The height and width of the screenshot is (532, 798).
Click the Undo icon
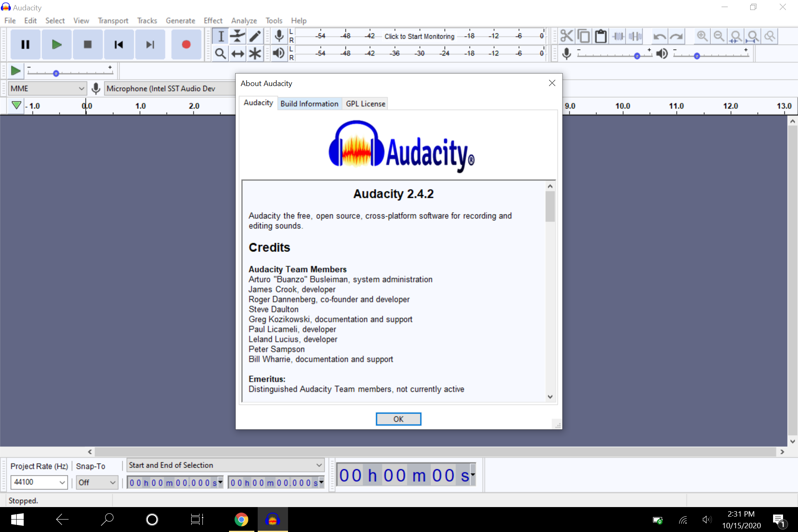[660, 37]
